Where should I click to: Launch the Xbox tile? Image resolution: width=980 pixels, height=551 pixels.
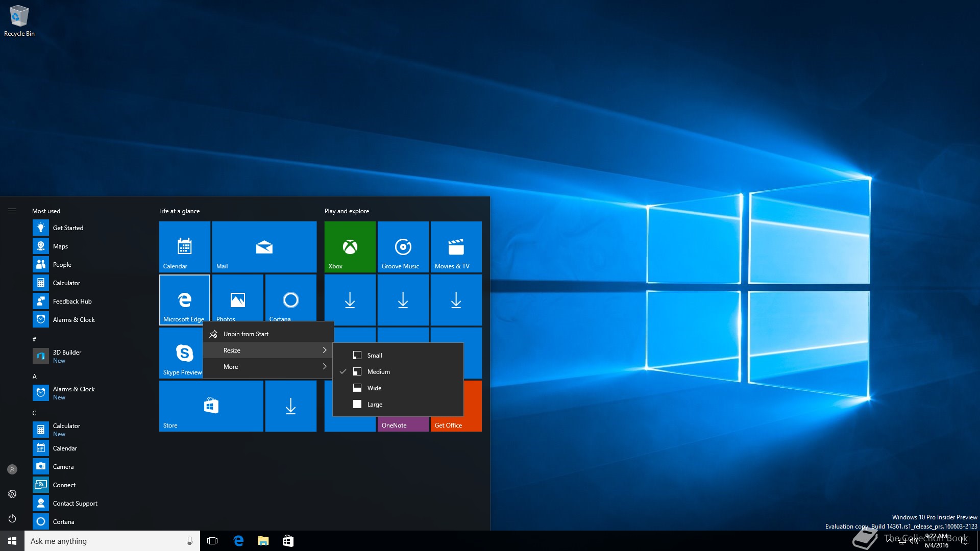[x=350, y=246]
